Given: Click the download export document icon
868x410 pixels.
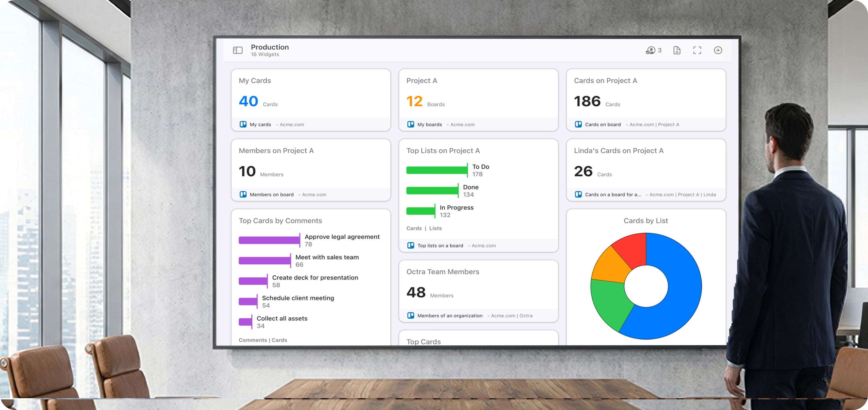Looking at the screenshot, I should pyautogui.click(x=677, y=50).
